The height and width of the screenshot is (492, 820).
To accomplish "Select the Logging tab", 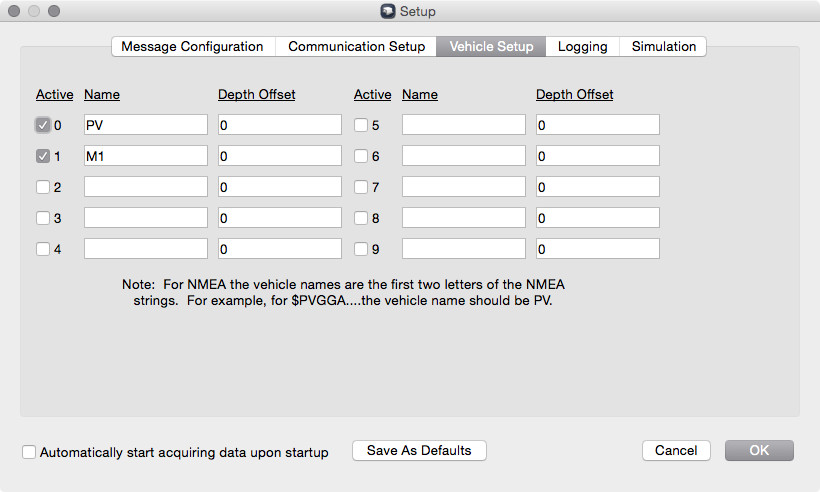I will coord(582,46).
